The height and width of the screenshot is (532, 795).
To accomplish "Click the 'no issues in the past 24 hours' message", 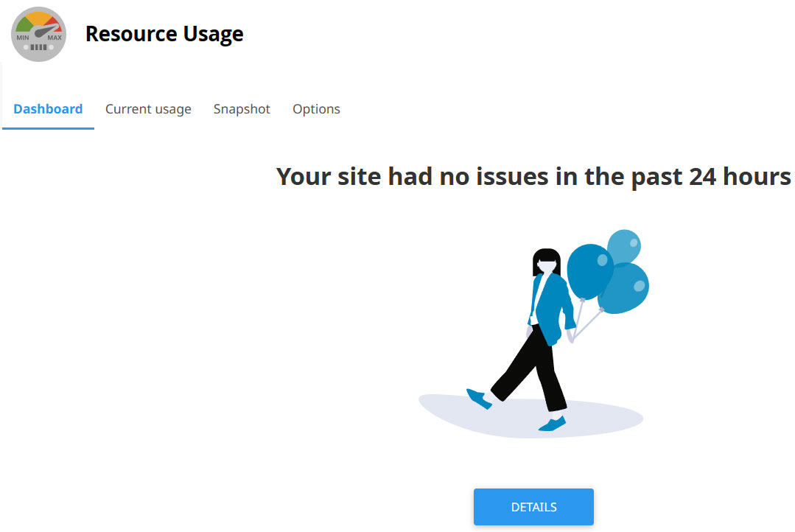I will (533, 177).
